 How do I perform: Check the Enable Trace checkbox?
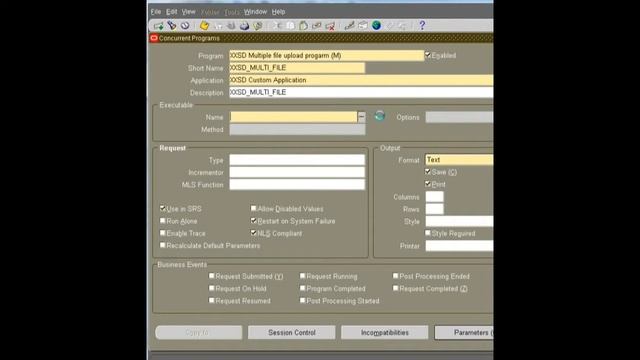[162, 233]
